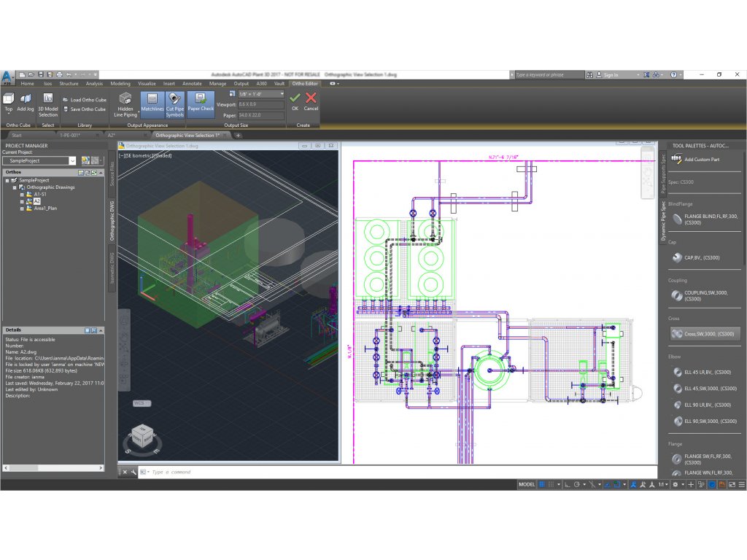Viewport: 747px width, 560px height.
Task: Click the Hidden Line Piping icon
Action: coord(125,98)
